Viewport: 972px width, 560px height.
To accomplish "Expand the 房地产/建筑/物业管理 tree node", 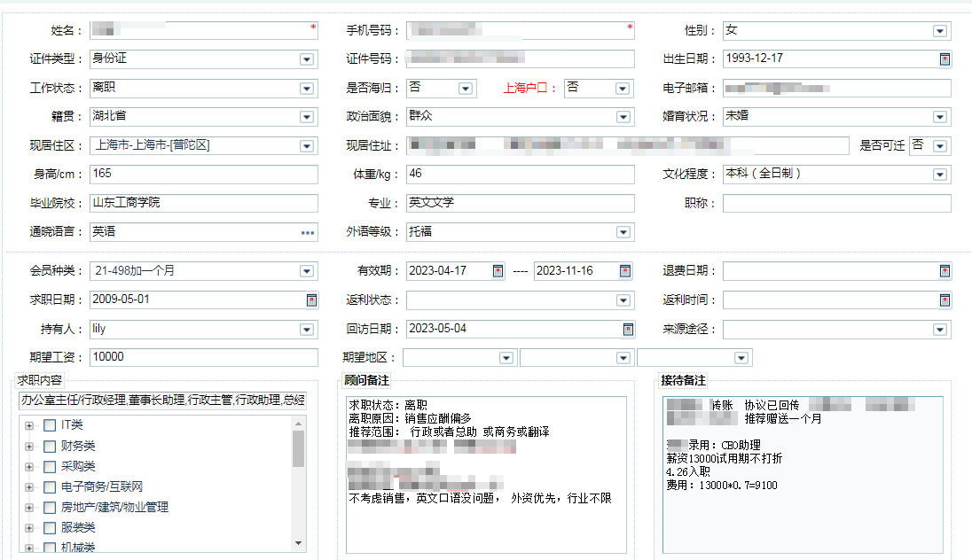I will (x=29, y=508).
